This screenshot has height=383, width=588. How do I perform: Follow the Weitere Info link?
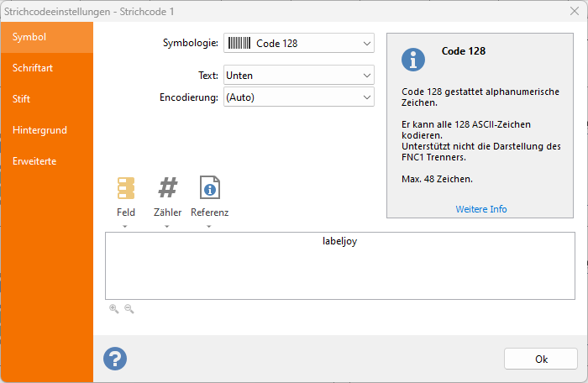coord(481,209)
